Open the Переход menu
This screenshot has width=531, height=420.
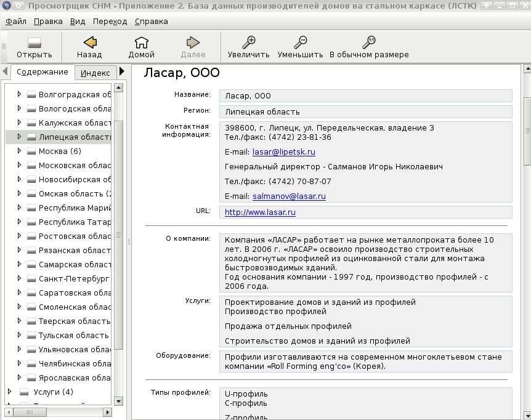[110, 22]
